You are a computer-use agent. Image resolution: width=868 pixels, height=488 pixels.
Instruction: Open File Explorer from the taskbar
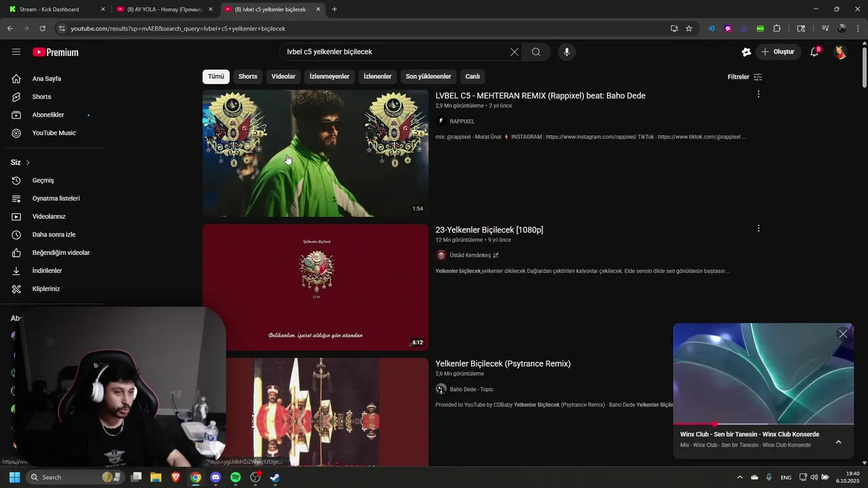point(156,477)
